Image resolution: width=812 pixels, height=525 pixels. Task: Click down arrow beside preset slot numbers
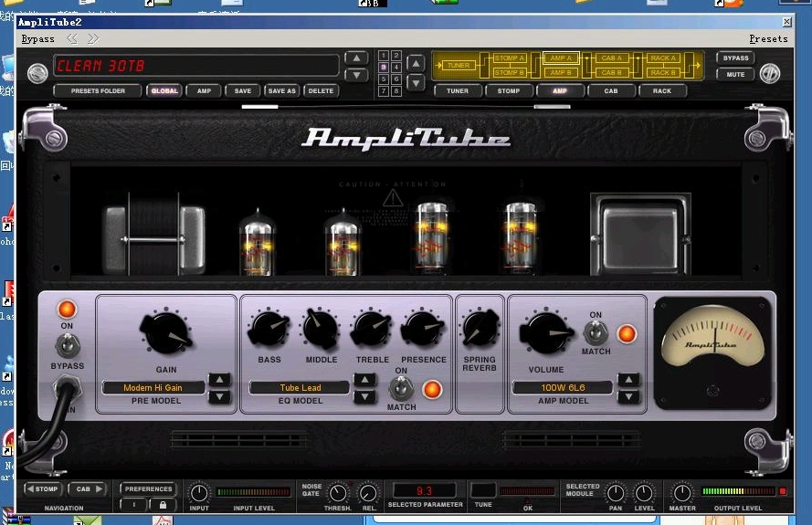point(416,83)
